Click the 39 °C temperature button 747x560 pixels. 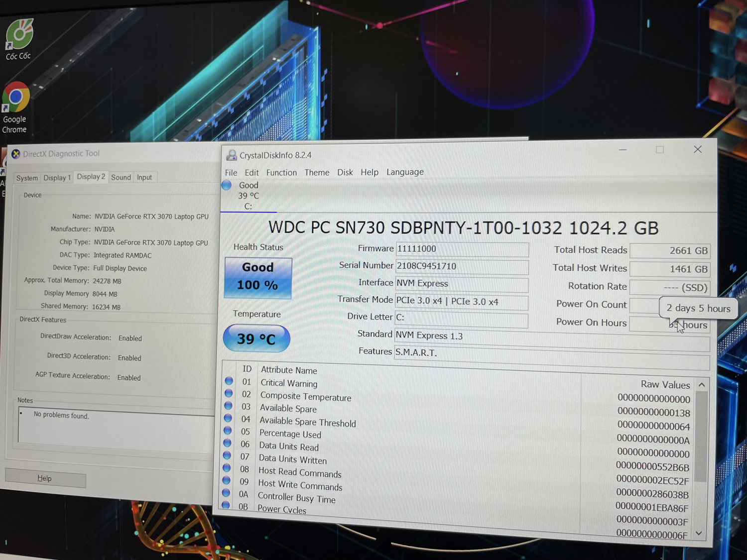256,339
